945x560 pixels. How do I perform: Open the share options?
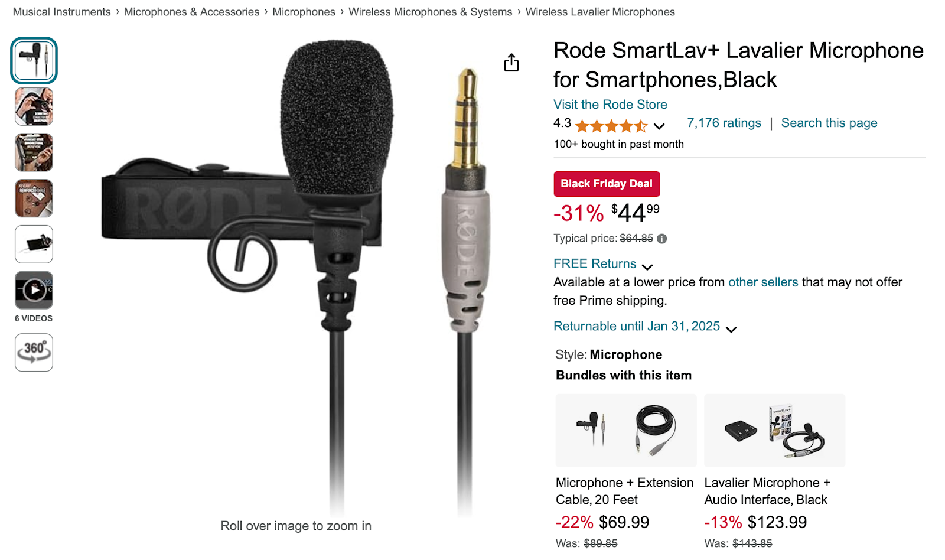pyautogui.click(x=510, y=63)
